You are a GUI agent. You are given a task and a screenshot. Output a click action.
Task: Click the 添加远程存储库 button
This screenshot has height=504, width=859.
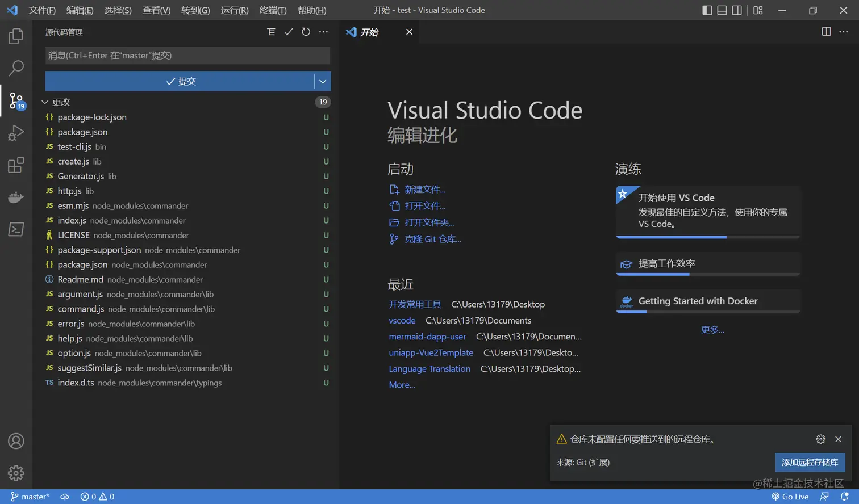[x=810, y=462]
